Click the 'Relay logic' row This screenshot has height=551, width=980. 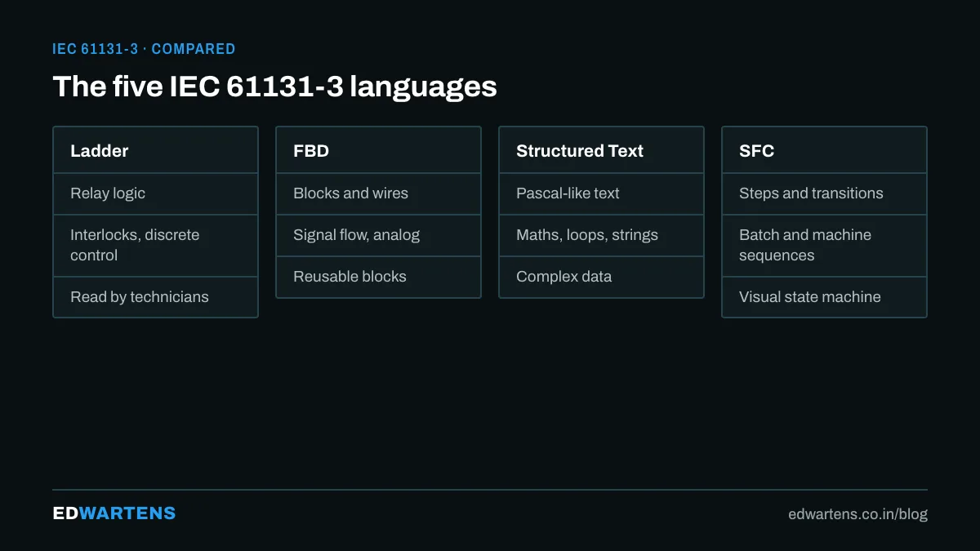[x=155, y=193]
